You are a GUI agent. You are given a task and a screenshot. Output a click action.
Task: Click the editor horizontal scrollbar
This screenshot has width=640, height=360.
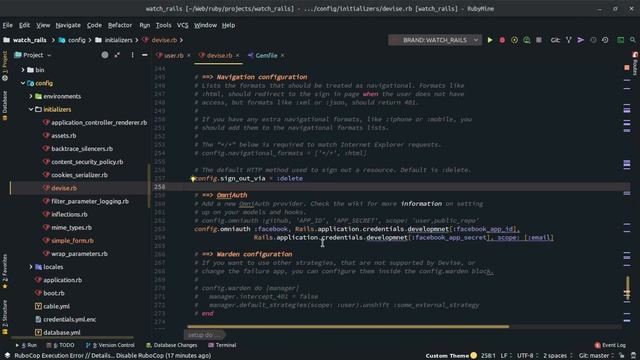(348, 327)
